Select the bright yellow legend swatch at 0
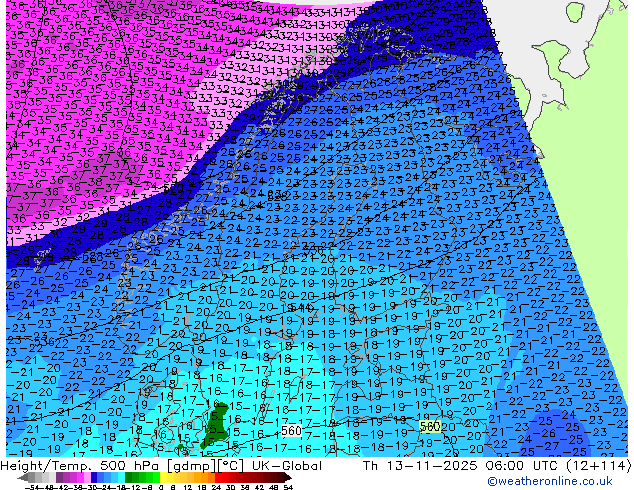This screenshot has width=634, height=490. (163, 477)
